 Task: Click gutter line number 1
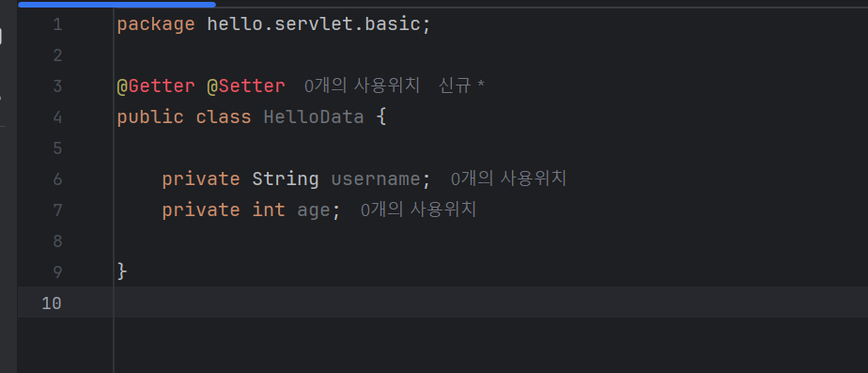pyautogui.click(x=57, y=25)
